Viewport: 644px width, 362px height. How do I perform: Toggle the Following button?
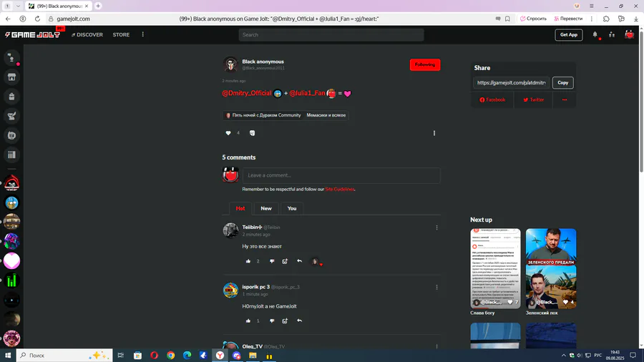pyautogui.click(x=424, y=64)
